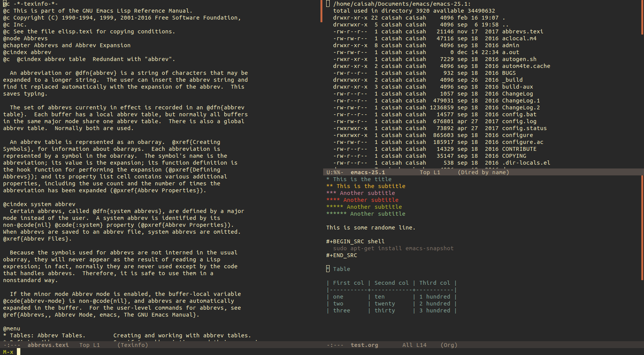Follow "Tables: Abbrev Tables" menu entry
The width and height of the screenshot is (644, 355).
pyautogui.click(x=48, y=335)
